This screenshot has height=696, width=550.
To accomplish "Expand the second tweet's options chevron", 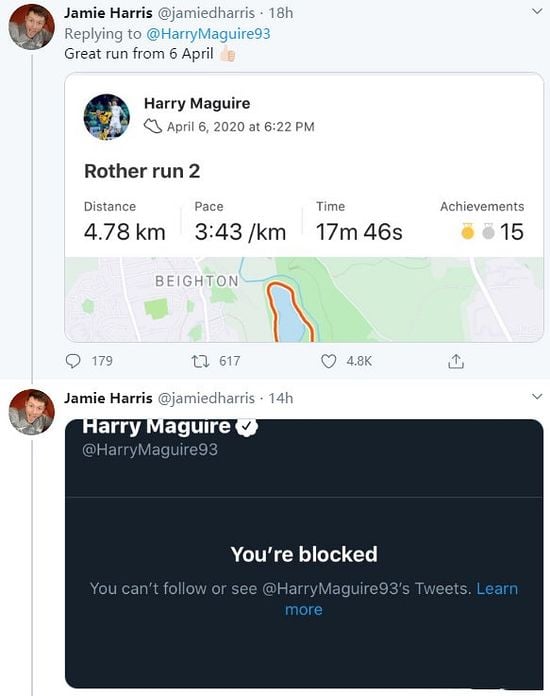I will point(537,396).
